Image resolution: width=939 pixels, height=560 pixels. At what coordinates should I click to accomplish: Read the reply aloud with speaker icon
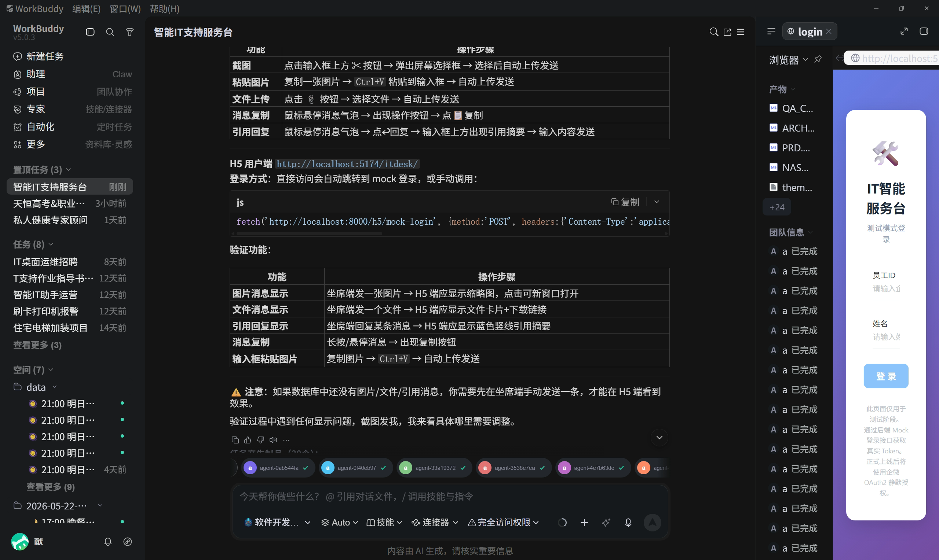click(x=273, y=440)
